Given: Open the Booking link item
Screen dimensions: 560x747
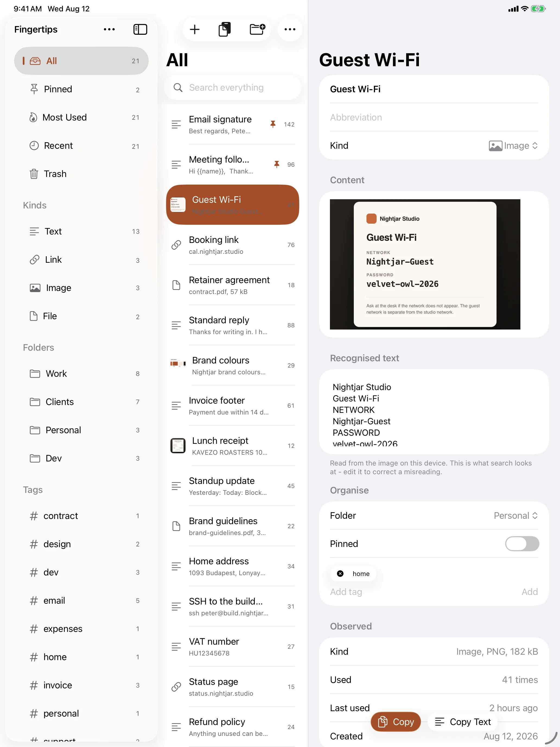Looking at the screenshot, I should point(233,245).
